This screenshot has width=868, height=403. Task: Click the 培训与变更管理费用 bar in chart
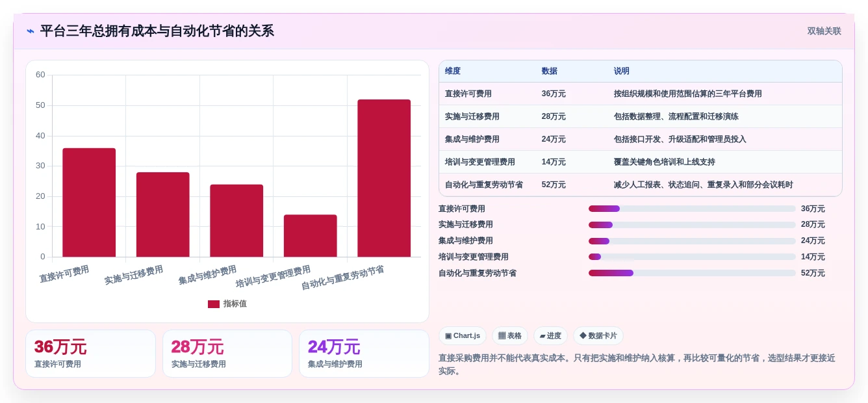(310, 235)
